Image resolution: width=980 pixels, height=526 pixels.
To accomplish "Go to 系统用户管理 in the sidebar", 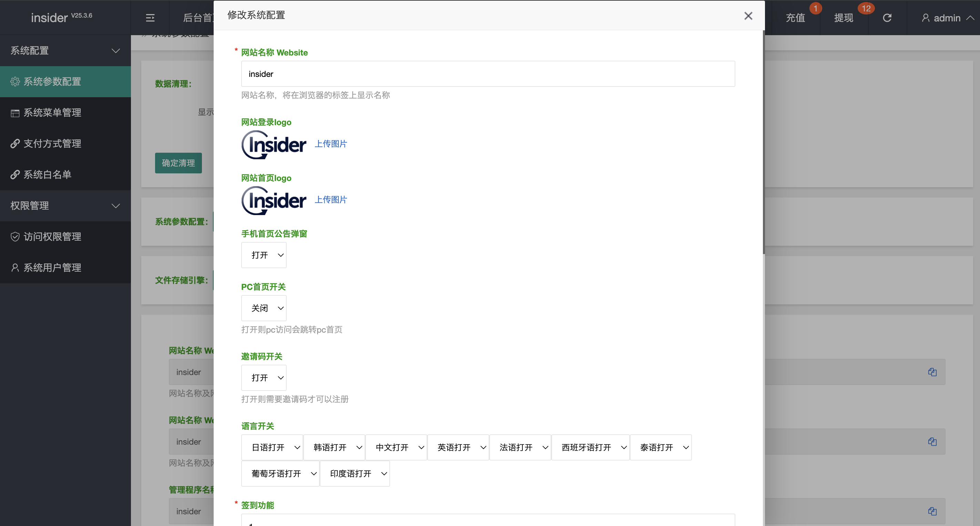I will coord(52,267).
